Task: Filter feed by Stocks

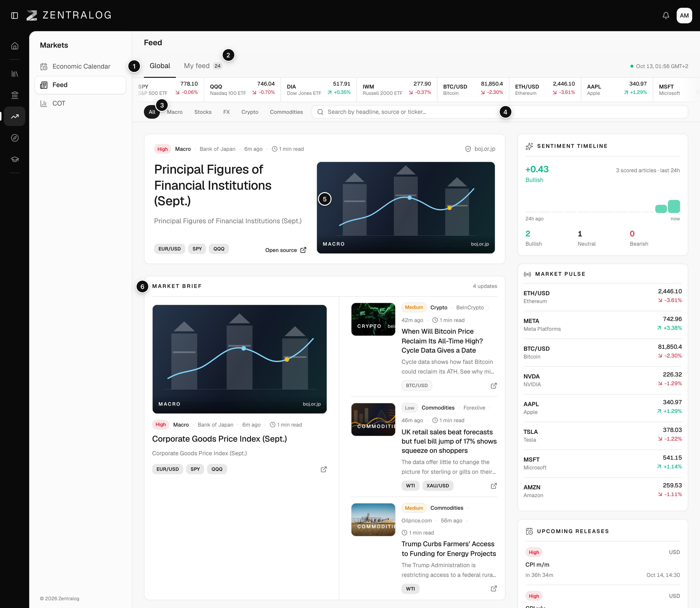Action: 203,112
